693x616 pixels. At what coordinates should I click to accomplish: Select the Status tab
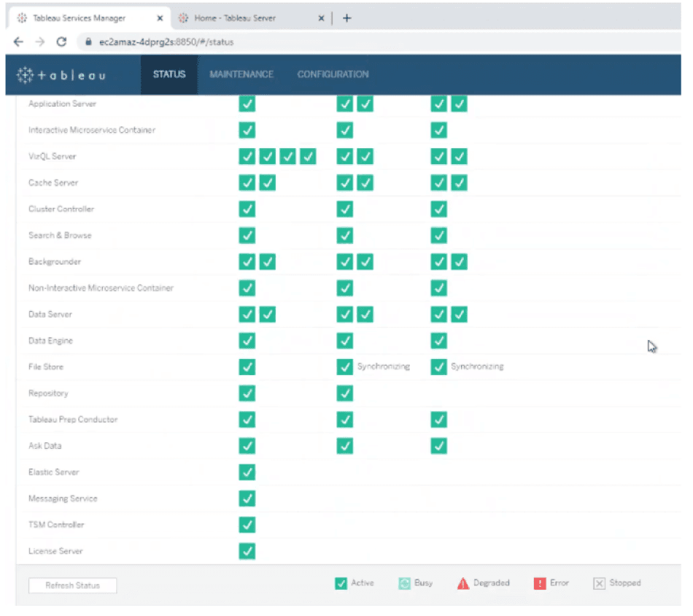[x=169, y=74]
